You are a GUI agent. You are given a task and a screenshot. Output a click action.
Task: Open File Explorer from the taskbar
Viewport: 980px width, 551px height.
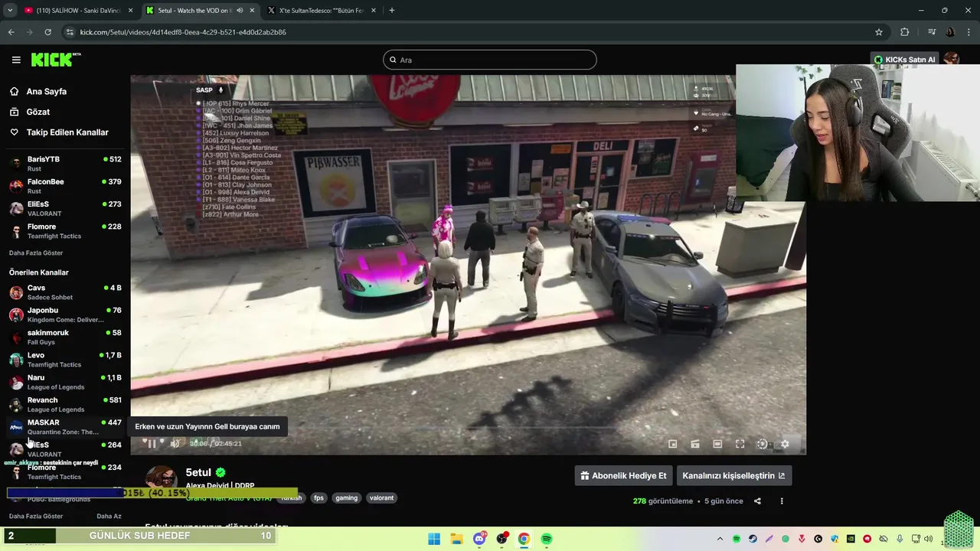tap(456, 539)
